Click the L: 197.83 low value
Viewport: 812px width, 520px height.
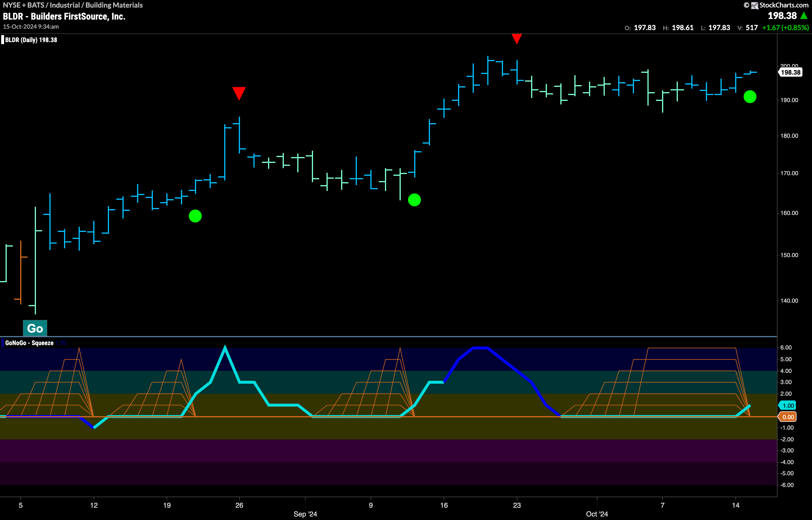click(716, 28)
